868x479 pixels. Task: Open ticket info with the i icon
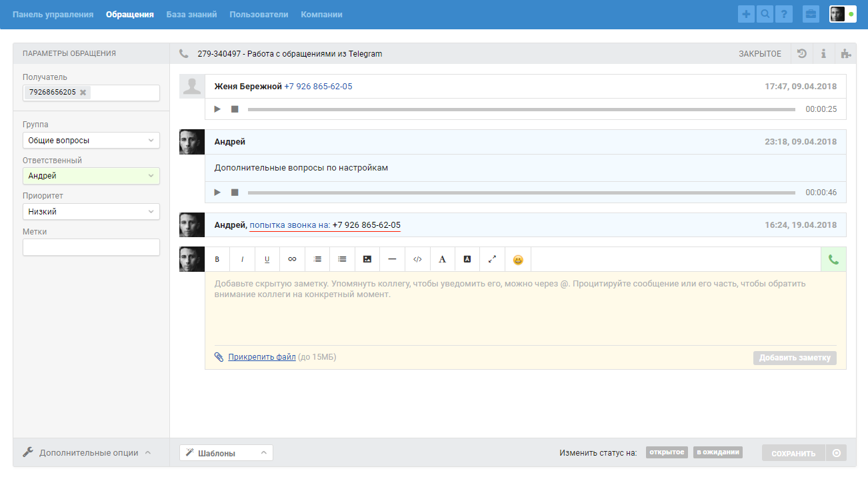click(823, 53)
